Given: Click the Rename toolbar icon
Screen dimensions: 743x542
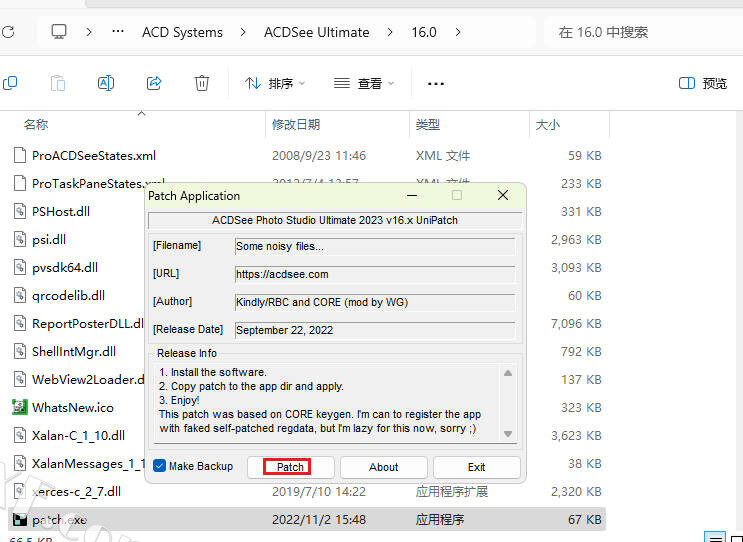Looking at the screenshot, I should [106, 83].
